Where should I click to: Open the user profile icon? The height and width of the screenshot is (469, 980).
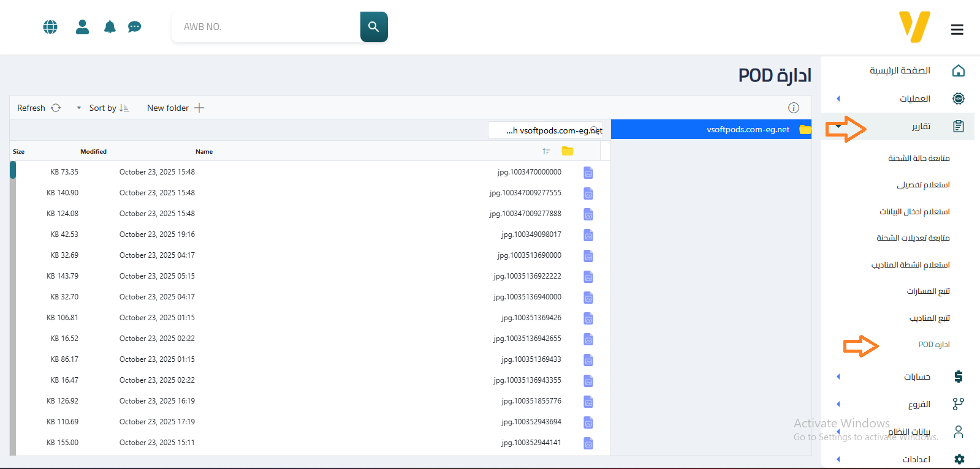[x=83, y=27]
